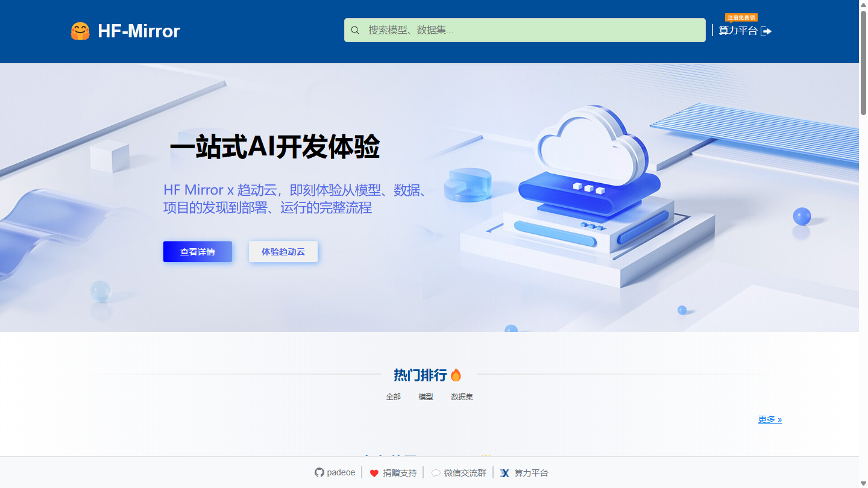Click the magnifier icon in the search bar
The height and width of the screenshot is (488, 868).
coord(355,30)
